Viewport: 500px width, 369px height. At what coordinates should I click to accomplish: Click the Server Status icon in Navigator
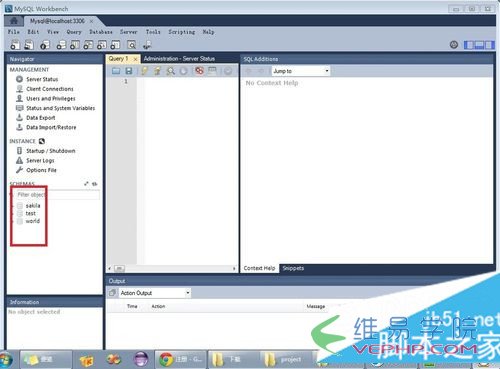click(19, 79)
